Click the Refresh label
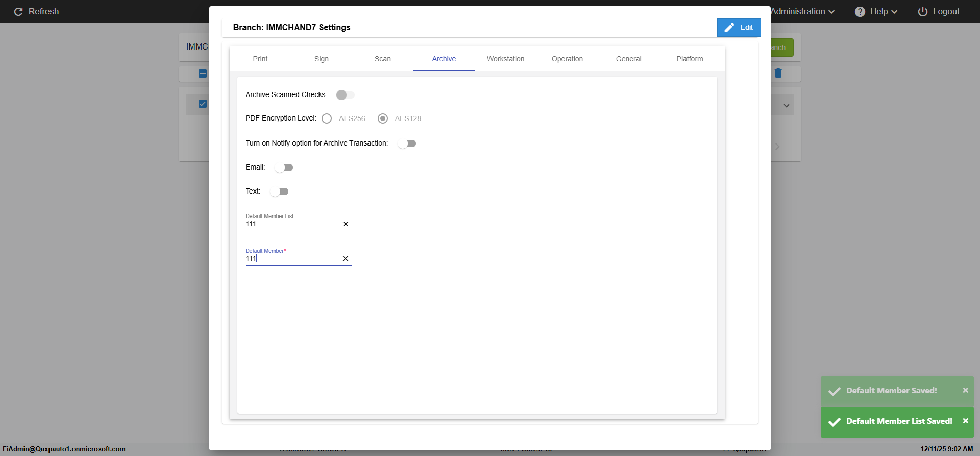 point(43,11)
